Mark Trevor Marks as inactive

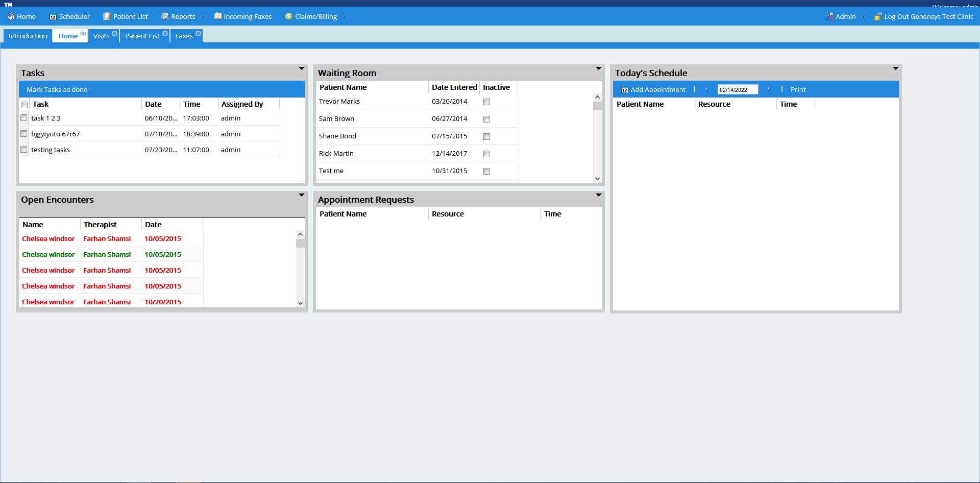coord(486,102)
